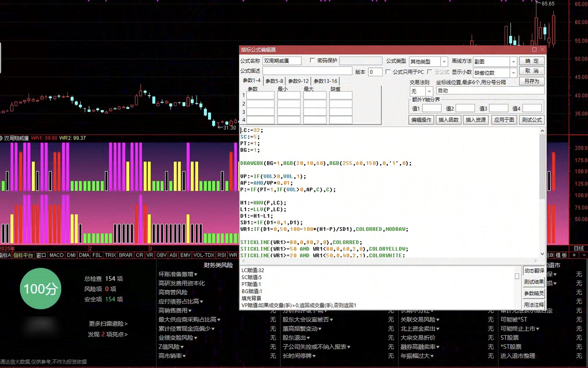This screenshot has height=368, width=588.
Task: Check the 公式只用于PC option
Action: [388, 72]
